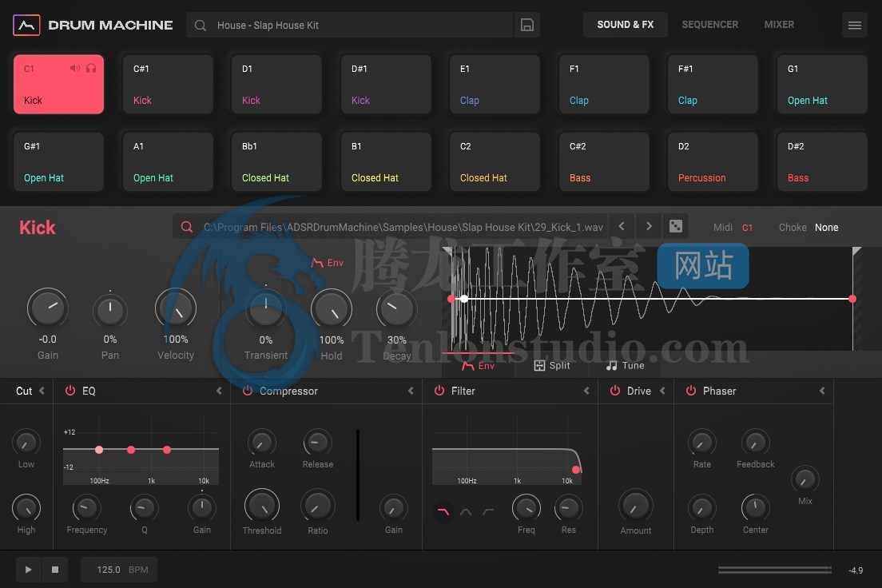The image size is (882, 588).
Task: Click the sample file path field
Action: click(x=403, y=227)
